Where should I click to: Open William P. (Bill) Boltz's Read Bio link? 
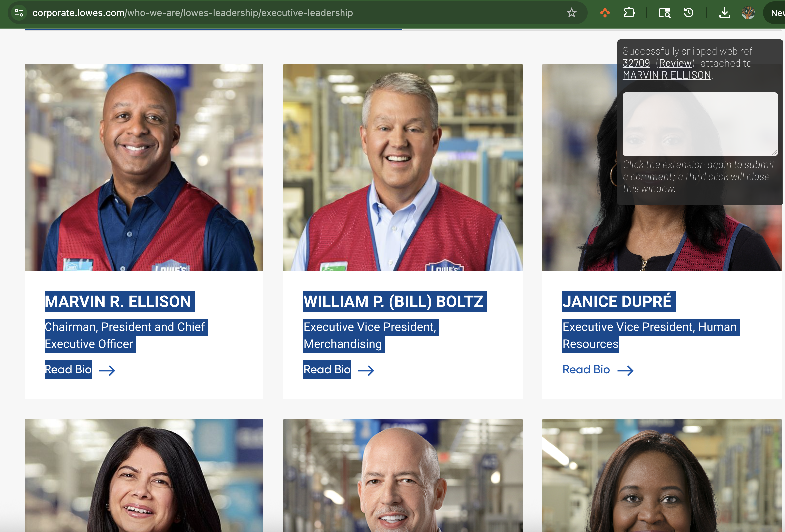[327, 369]
